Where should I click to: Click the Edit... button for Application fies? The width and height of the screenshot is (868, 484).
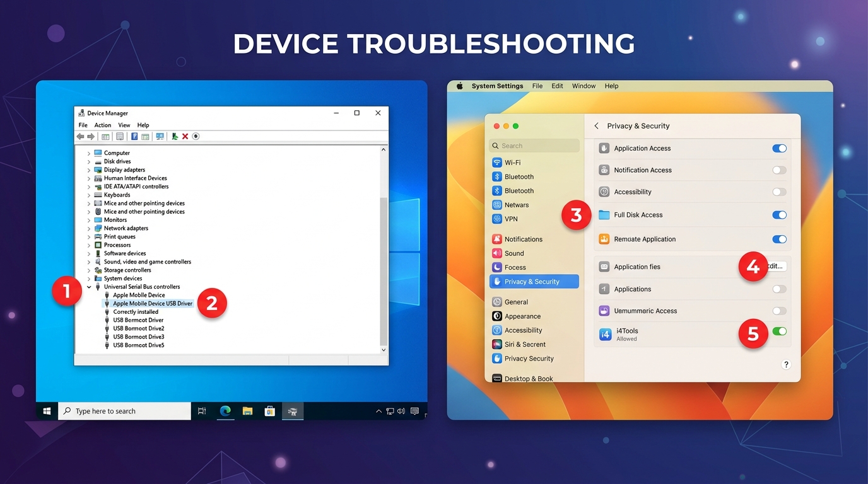(x=775, y=267)
